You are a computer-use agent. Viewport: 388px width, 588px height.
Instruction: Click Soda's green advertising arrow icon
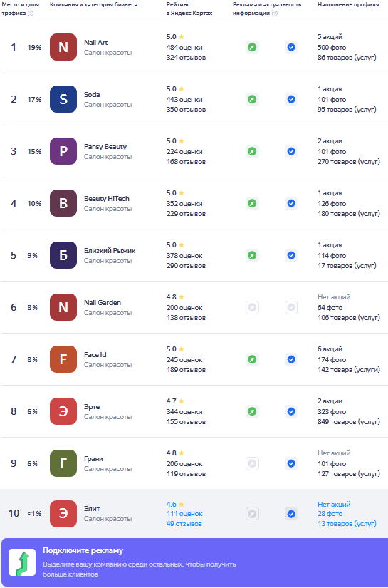pos(253,99)
